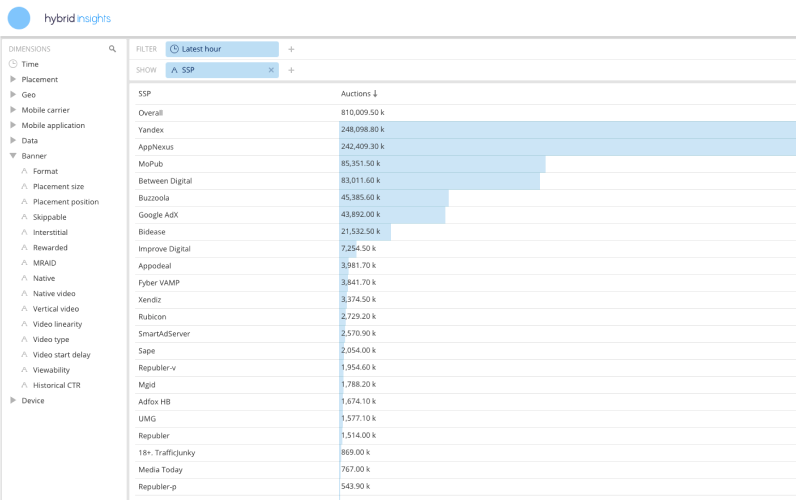Select the AppNexus row

[466, 147]
